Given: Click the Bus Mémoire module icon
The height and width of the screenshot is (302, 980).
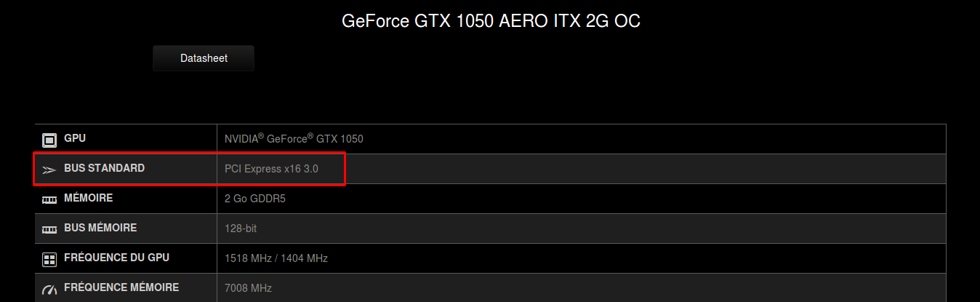Looking at the screenshot, I should tap(49, 229).
